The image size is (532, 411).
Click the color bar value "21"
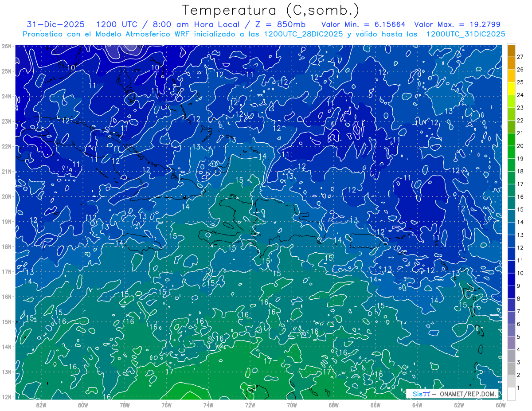[x=520, y=133]
